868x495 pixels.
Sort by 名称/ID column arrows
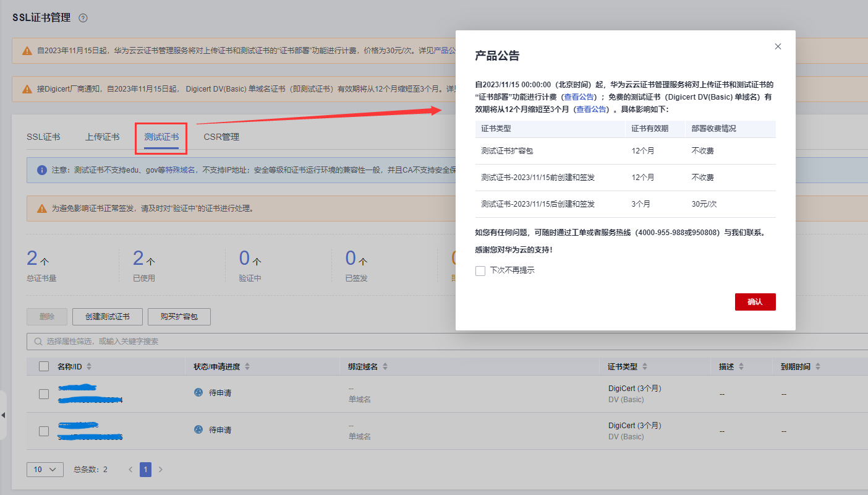89,367
